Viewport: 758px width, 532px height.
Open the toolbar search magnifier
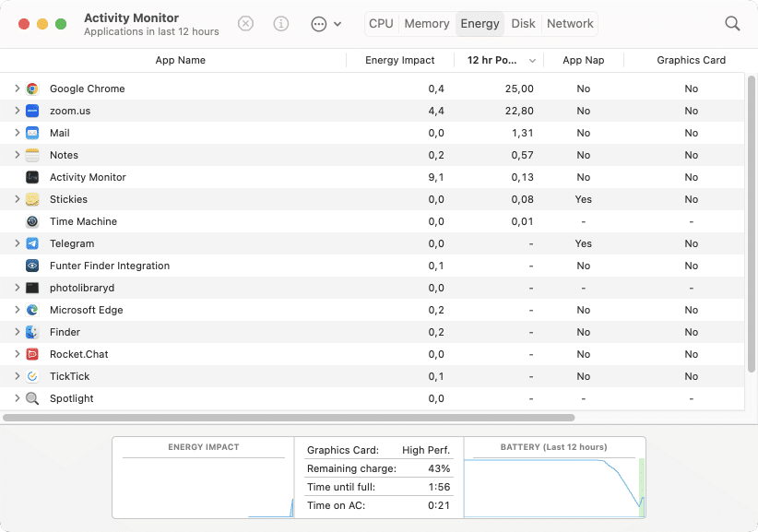coord(732,24)
